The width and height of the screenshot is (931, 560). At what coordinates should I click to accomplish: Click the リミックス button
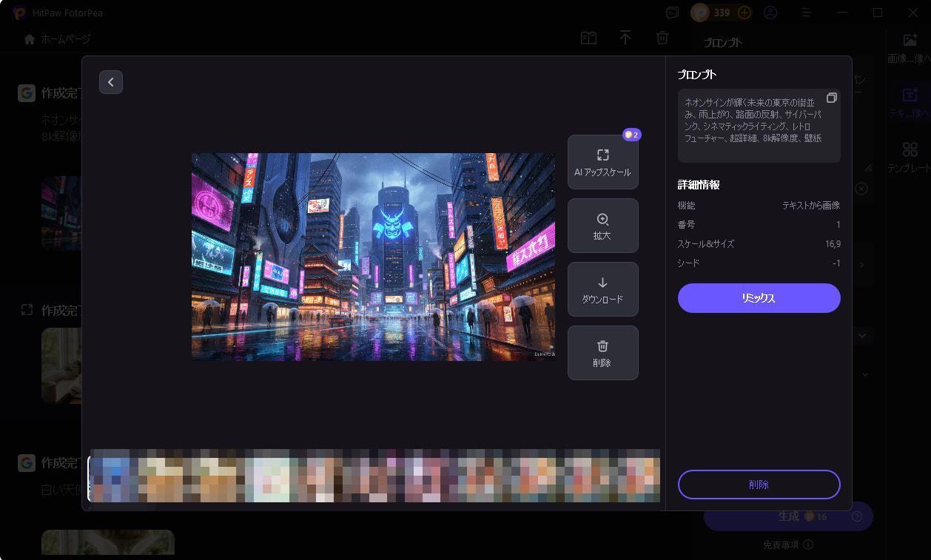759,298
